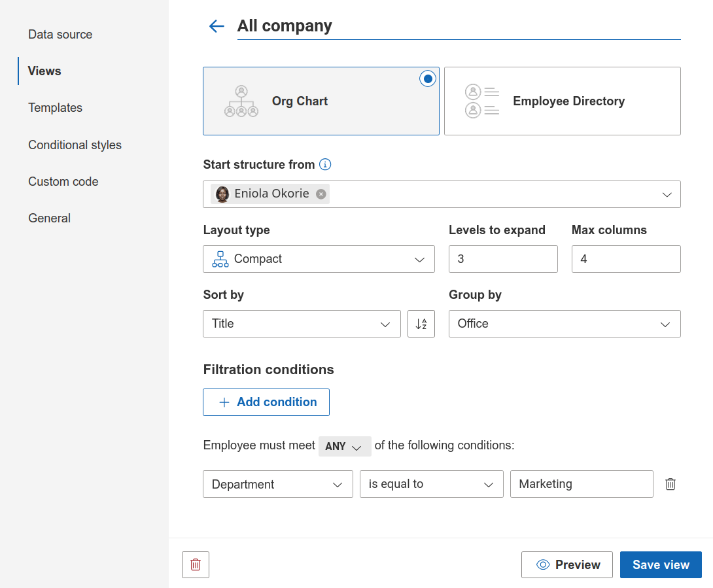
Task: Open the Group by Office dropdown
Action: 565,324
